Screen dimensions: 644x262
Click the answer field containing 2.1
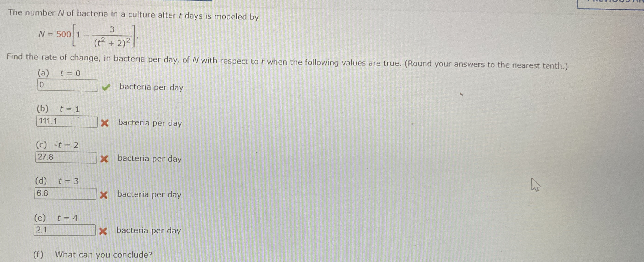64,230
